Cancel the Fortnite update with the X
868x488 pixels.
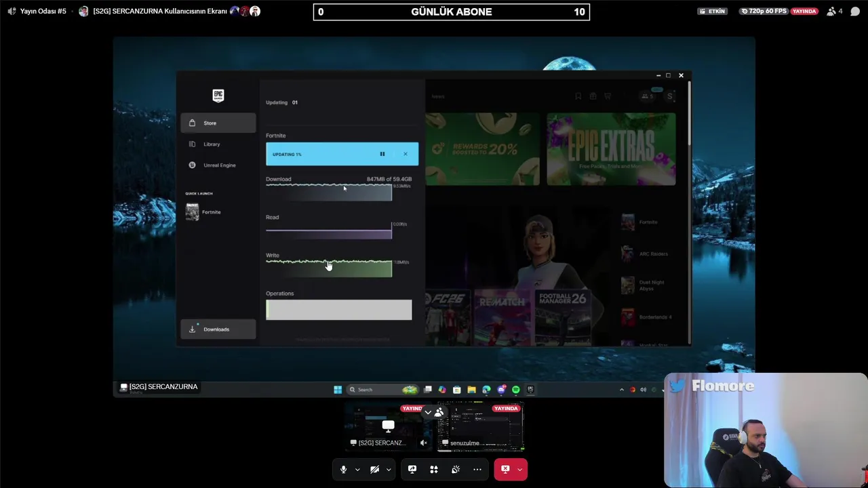tap(406, 154)
